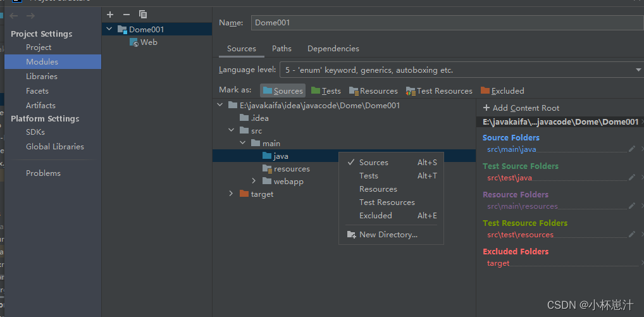Click the Web facet icon under Dome001
644x317 pixels.
(134, 42)
